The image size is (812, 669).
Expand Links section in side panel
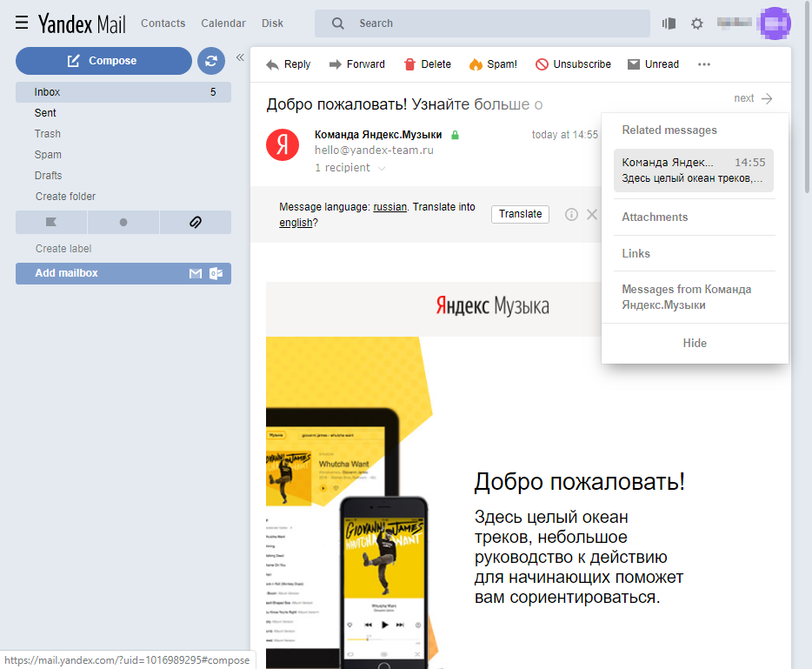(x=636, y=253)
